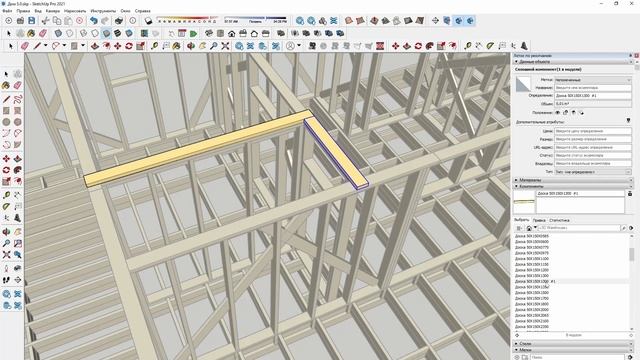Click the In Model home icon
640x360 pixels.
[529, 228]
